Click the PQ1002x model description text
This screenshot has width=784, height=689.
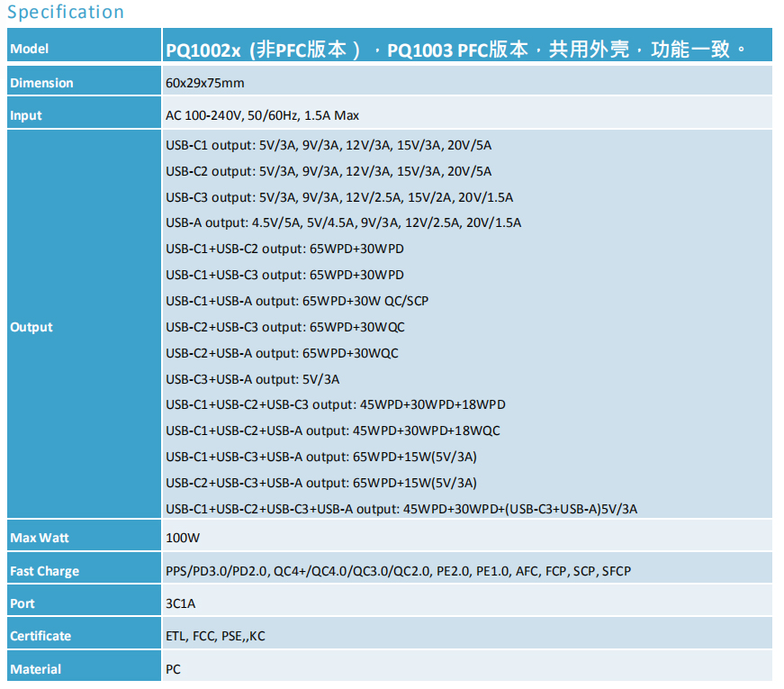click(x=455, y=50)
